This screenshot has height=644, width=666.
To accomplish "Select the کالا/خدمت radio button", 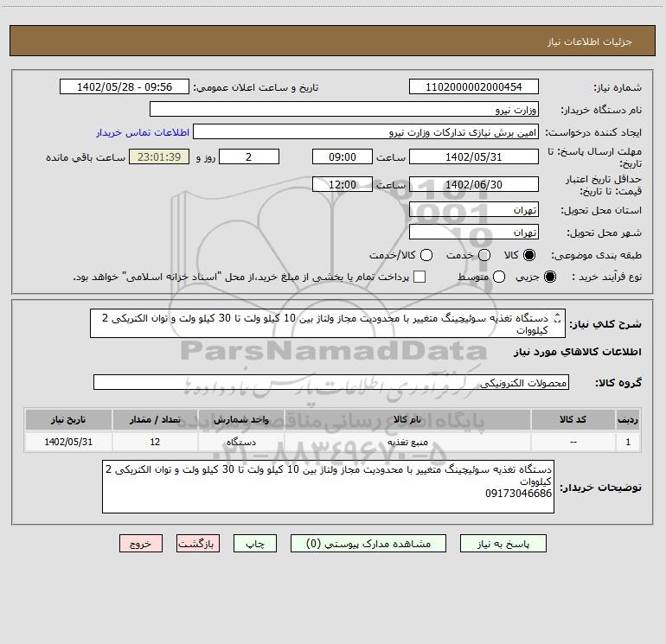I will coord(426,255).
